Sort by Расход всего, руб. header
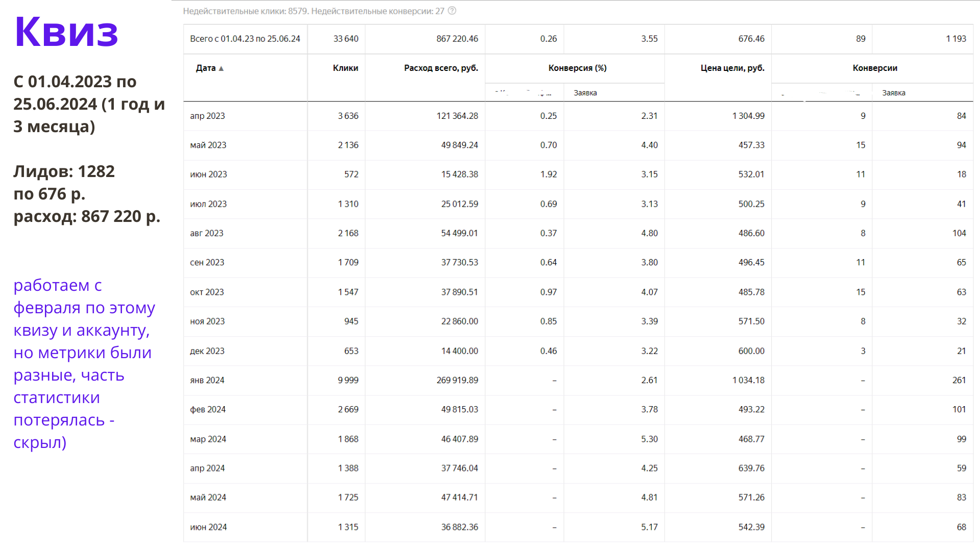Screen dimensions: 980x551 [440, 68]
